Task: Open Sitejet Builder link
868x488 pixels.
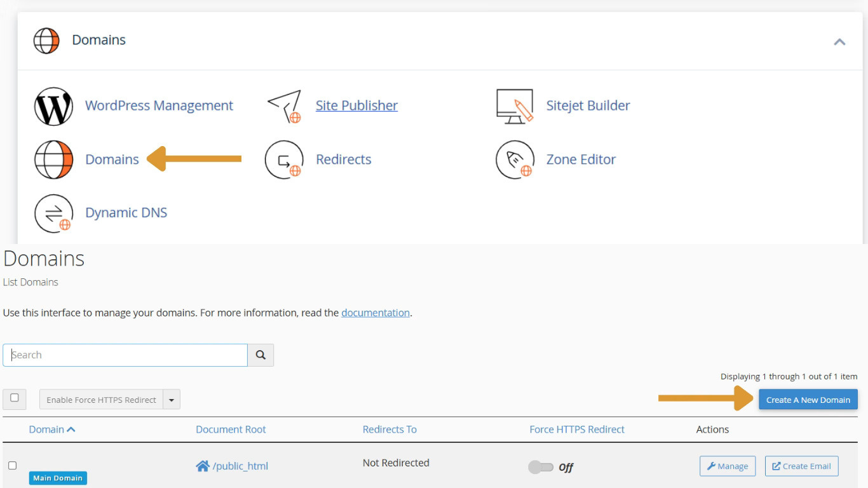Action: (588, 105)
